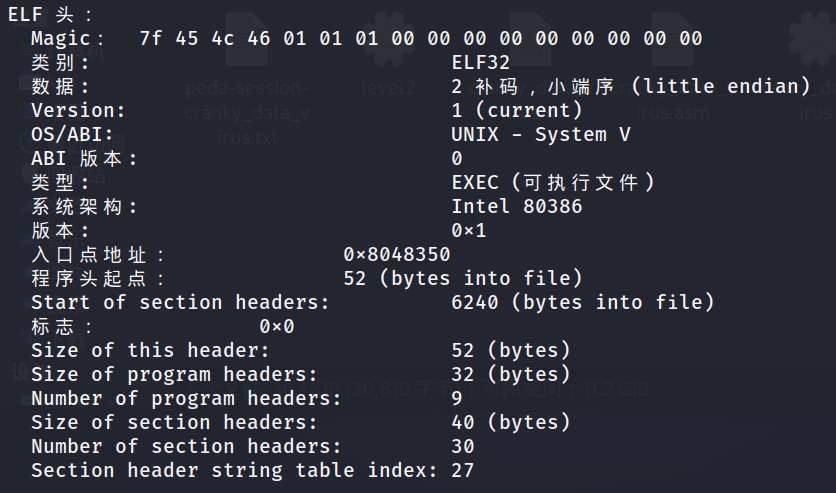Screen dimensions: 836x493
Task: Click the UNIX - System V value
Action: point(541,134)
